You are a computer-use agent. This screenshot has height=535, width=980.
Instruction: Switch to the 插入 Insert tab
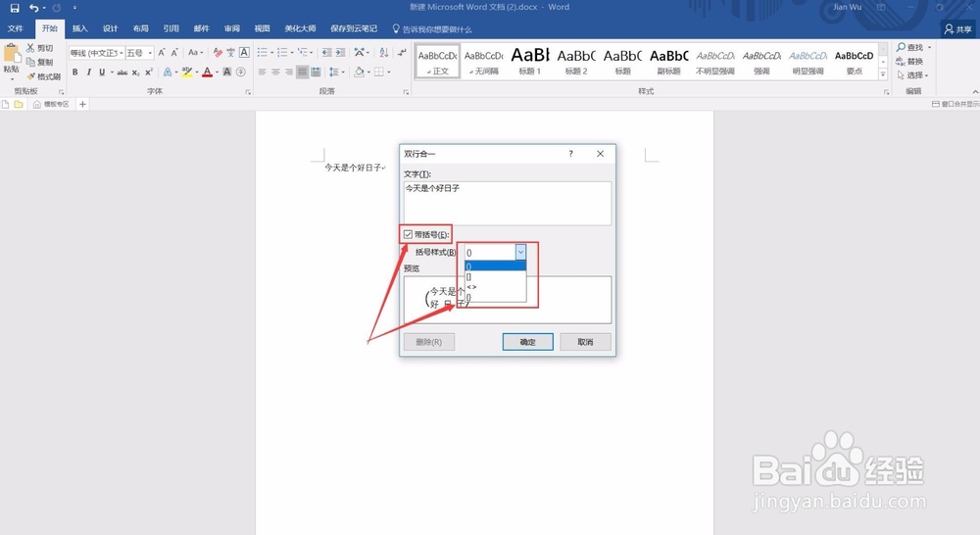[80, 28]
